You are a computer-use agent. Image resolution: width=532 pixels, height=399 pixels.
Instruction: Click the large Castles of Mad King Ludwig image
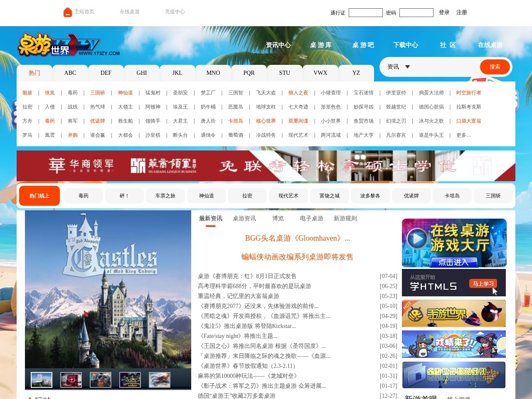108,289
